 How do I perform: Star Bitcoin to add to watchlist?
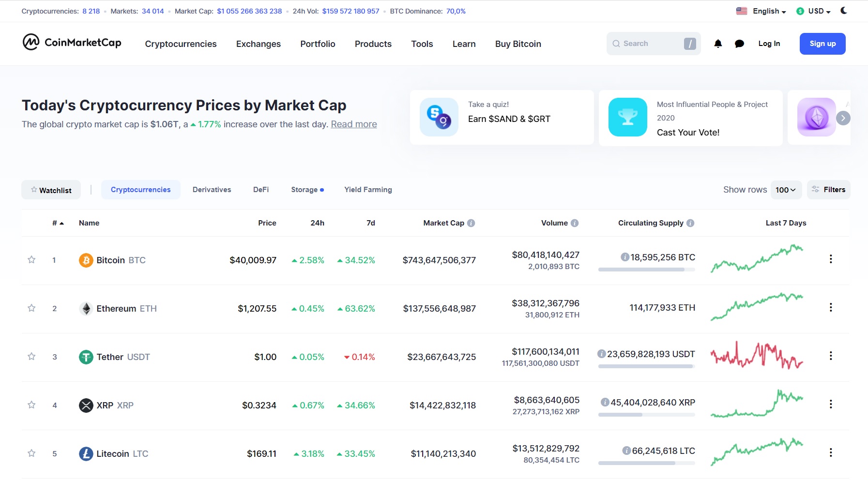click(31, 260)
